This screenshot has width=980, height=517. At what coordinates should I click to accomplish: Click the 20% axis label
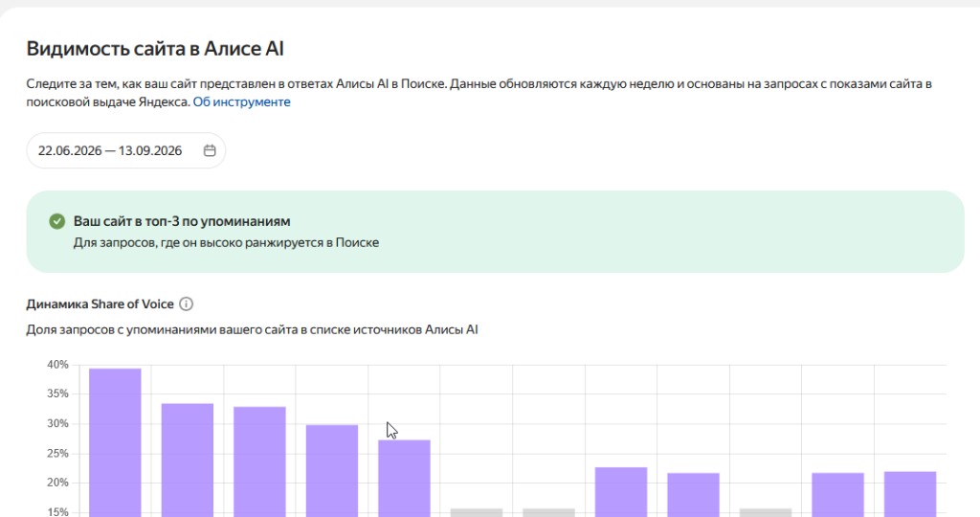pos(57,483)
